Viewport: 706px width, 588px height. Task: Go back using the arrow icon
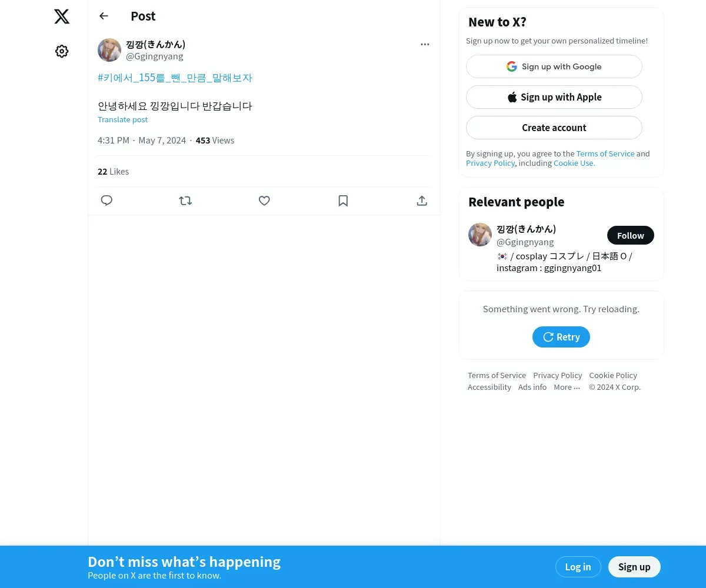click(x=104, y=16)
